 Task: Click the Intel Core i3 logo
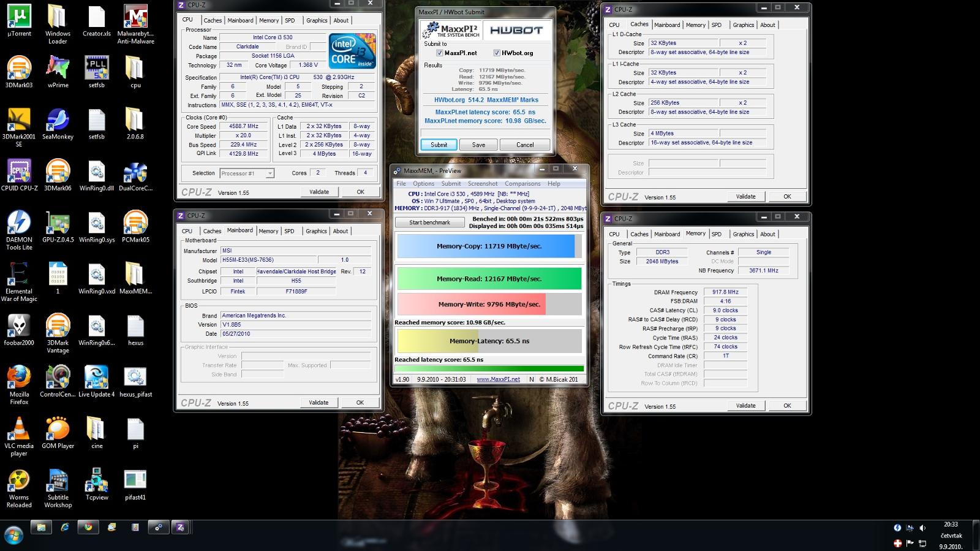point(352,51)
